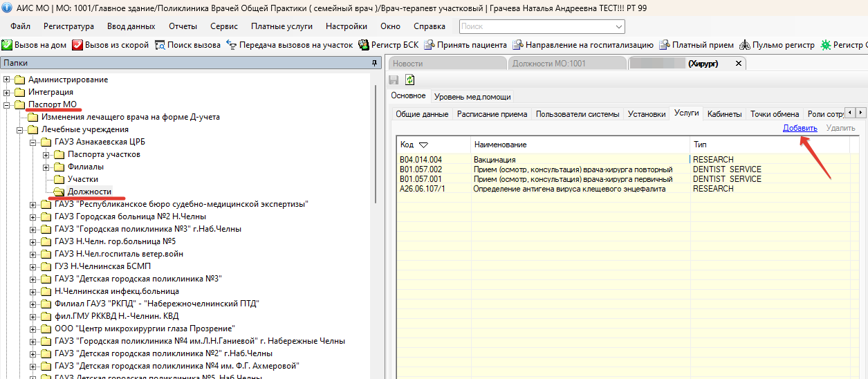Image resolution: width=868 pixels, height=379 pixels.
Task: Click the Поиск вызова toolbar icon
Action: click(x=160, y=45)
